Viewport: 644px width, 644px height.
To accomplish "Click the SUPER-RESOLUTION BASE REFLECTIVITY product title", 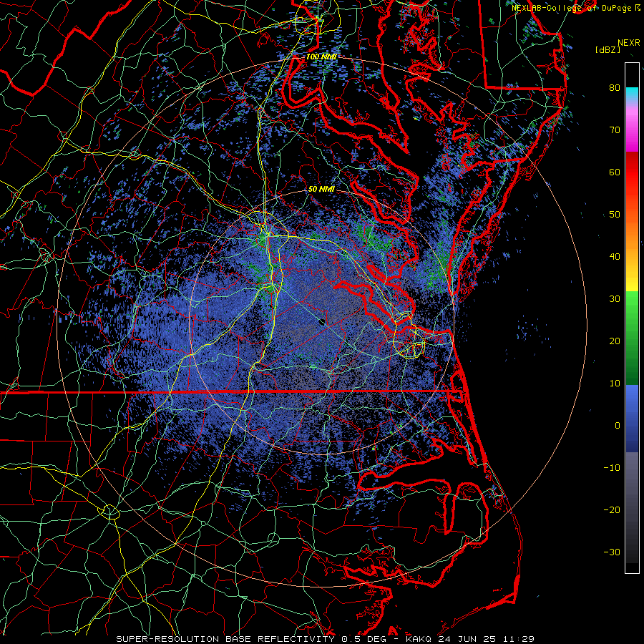I will point(225,639).
